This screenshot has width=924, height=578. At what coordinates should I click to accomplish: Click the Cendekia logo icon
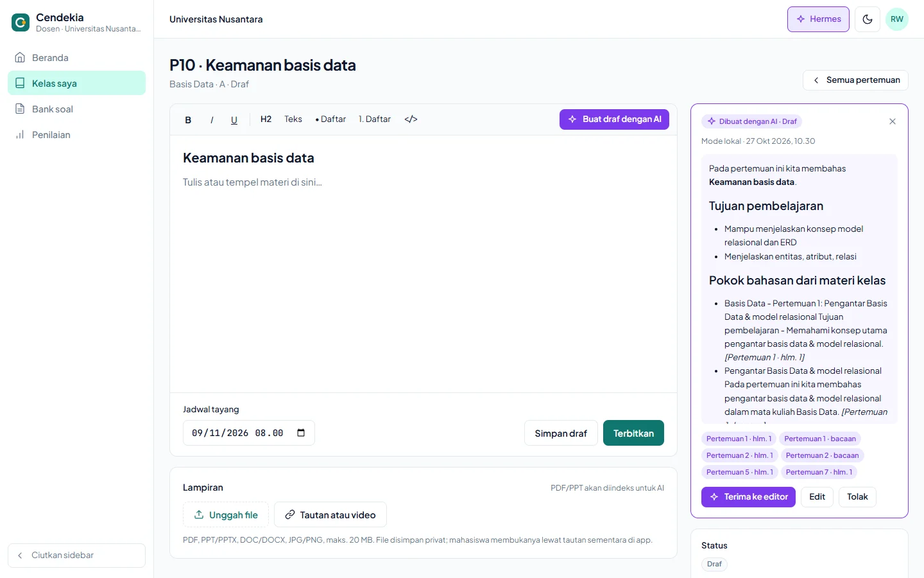pos(21,22)
